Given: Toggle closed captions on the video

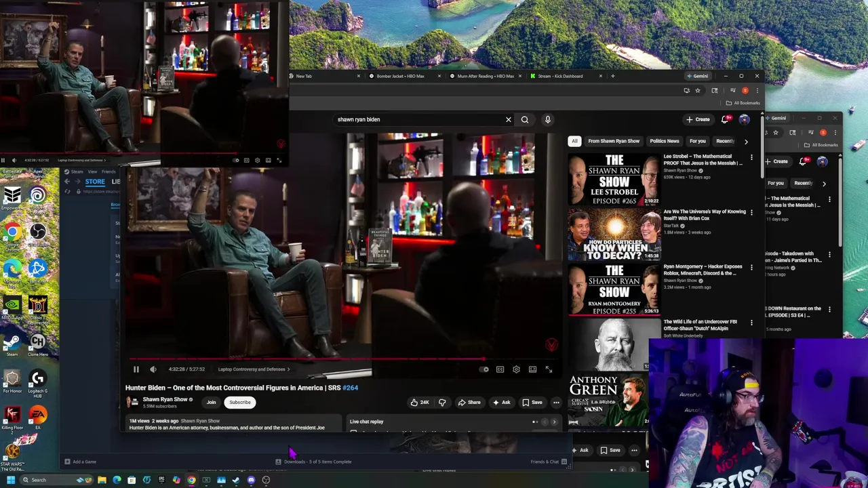Looking at the screenshot, I should (500, 369).
